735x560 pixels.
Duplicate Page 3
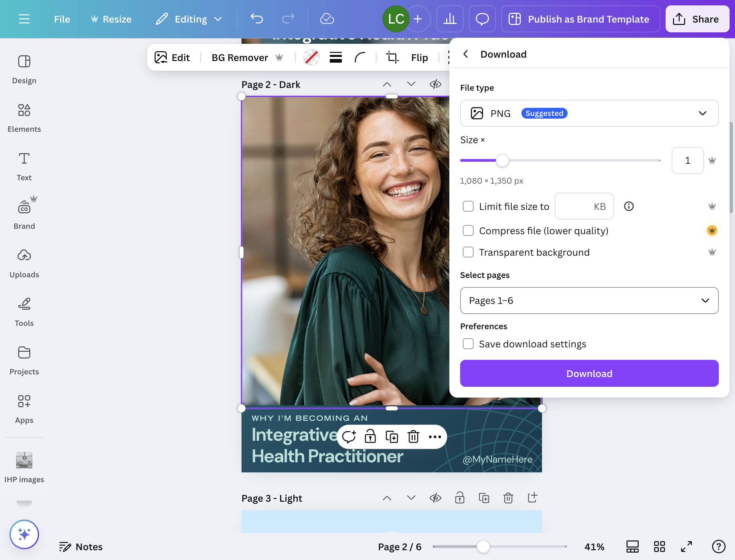[484, 498]
